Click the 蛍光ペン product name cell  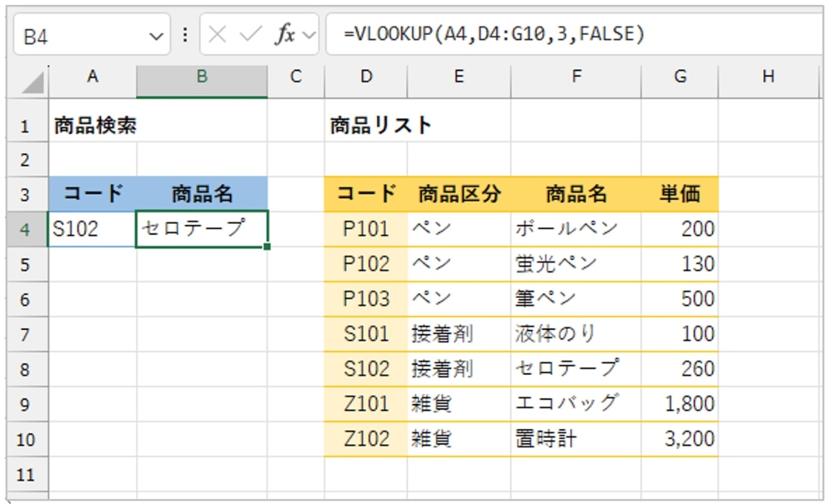pyautogui.click(x=576, y=264)
